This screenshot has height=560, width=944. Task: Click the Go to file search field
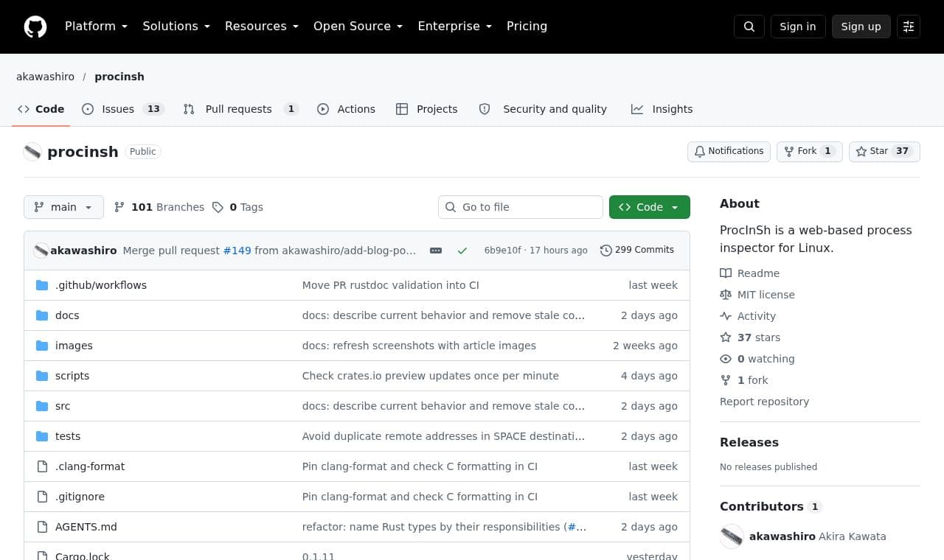(521, 207)
